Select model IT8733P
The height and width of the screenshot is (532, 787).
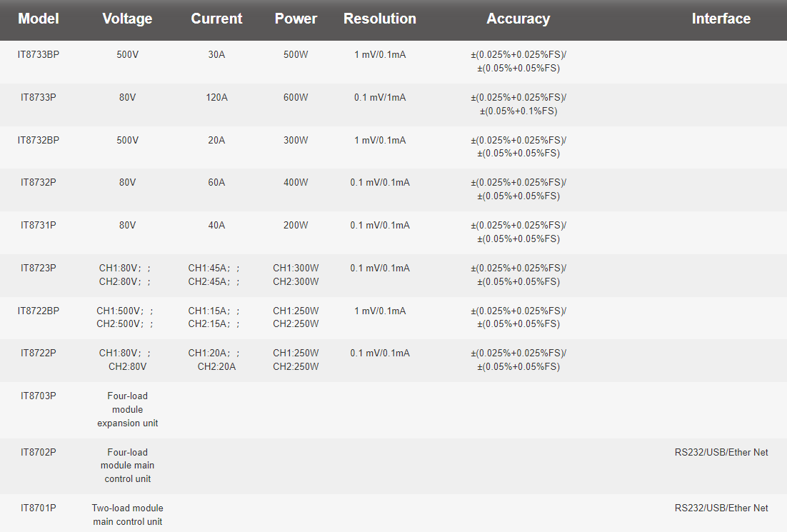pyautogui.click(x=38, y=97)
